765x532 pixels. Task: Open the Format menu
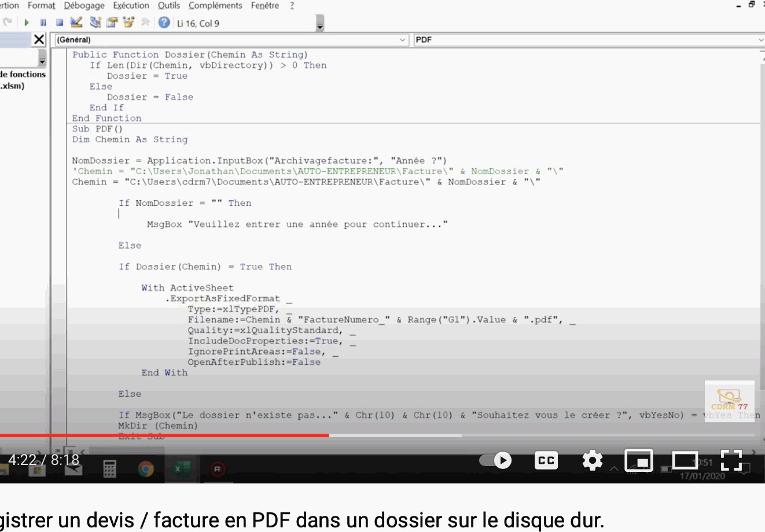click(42, 5)
